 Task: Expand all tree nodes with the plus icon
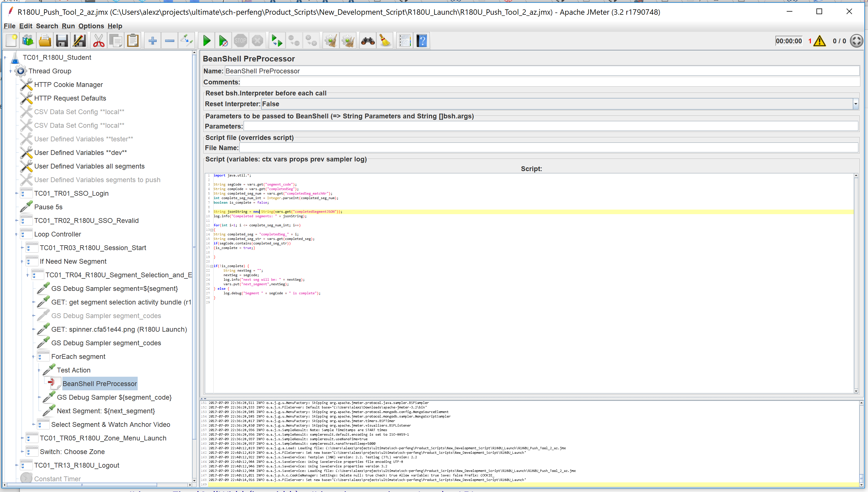click(x=153, y=40)
